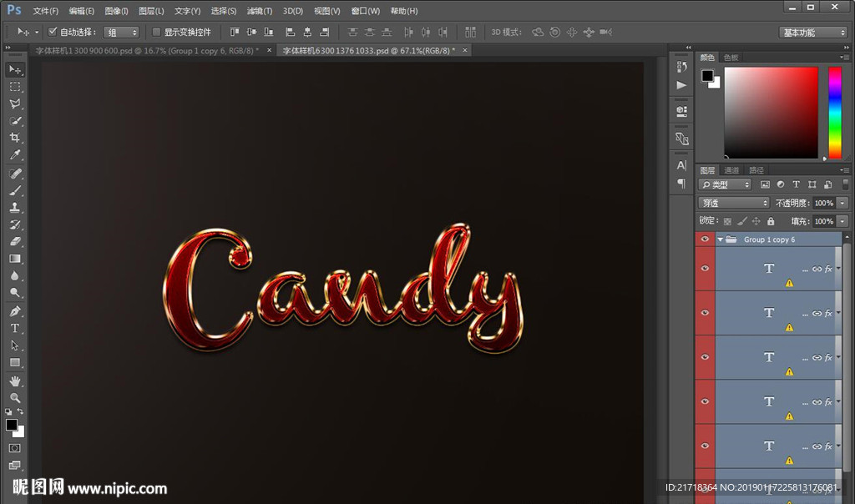Click the opacity 100% input field
The height and width of the screenshot is (504, 855).
[x=823, y=203]
